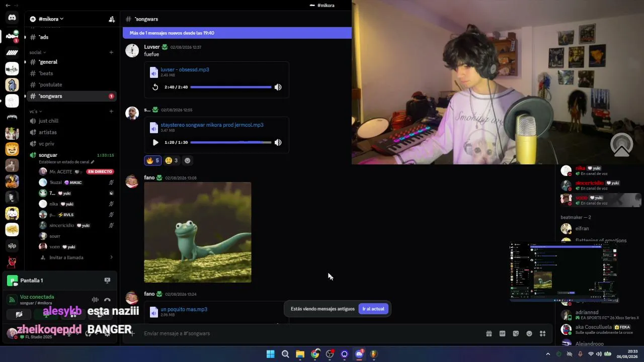Viewport: 644px width, 362px height.
Task: Select the songwars channel in sidebar
Action: [72, 96]
